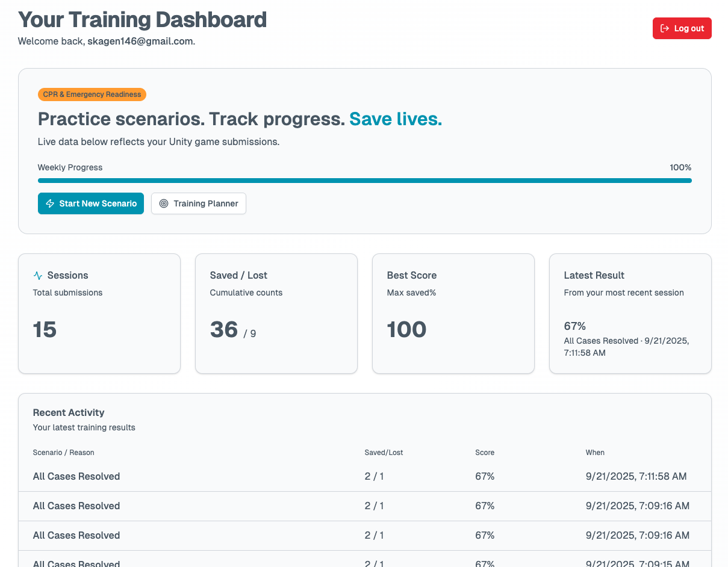The image size is (728, 567).
Task: Select the row dated 9/21/2025, 7:11:58 AM
Action: pos(364,477)
